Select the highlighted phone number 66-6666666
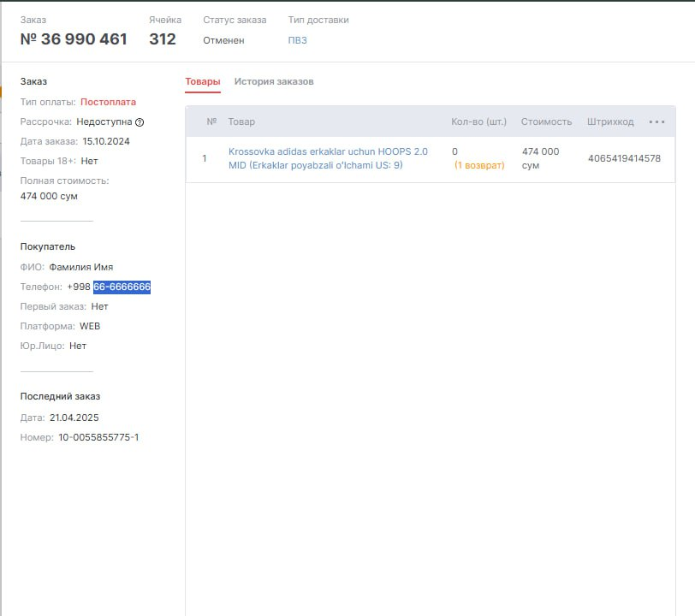Screen dimensions: 695x616 (x=122, y=287)
